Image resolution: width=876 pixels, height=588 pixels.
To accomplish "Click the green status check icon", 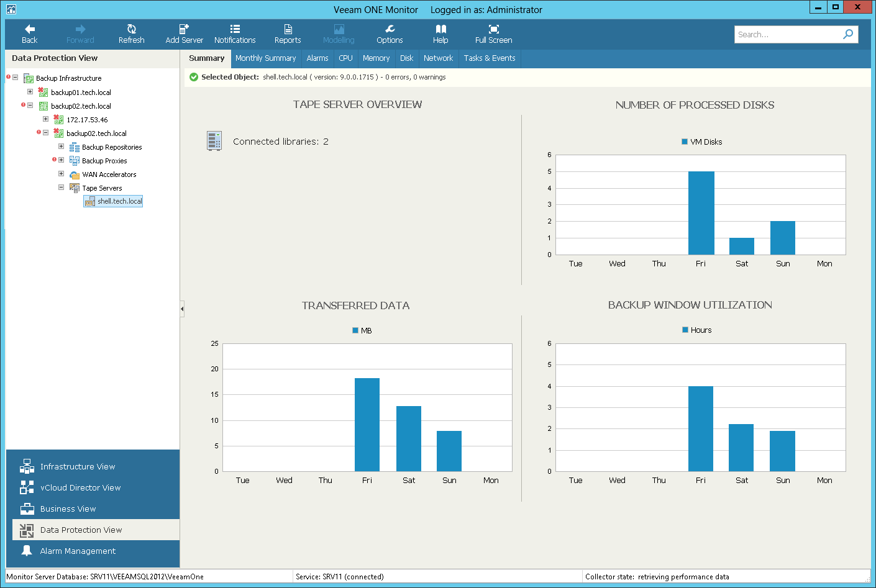I will pyautogui.click(x=194, y=77).
